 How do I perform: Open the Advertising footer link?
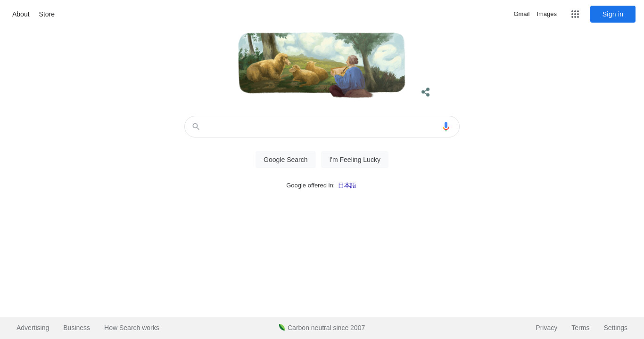click(x=33, y=328)
